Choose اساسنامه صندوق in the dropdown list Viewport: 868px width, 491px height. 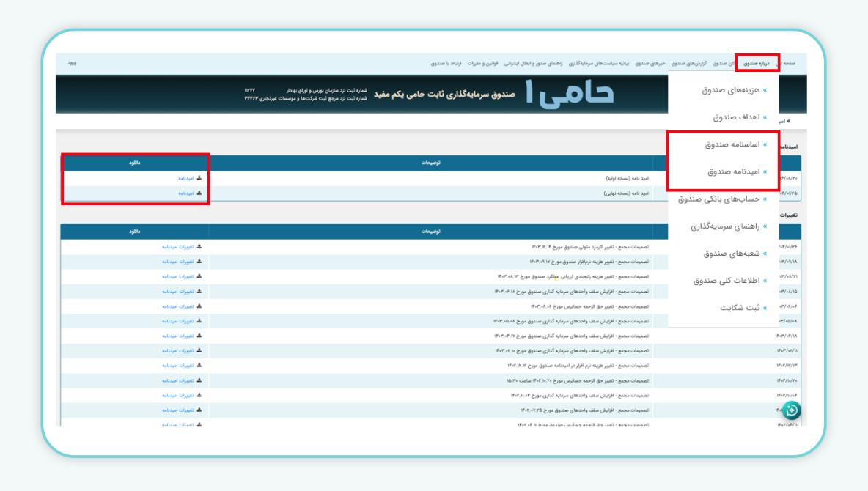733,144
